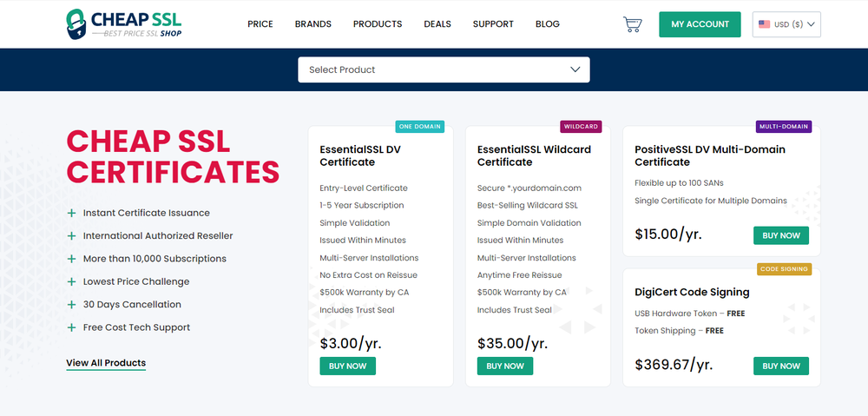Viewport: 868px width, 416px height.
Task: Buy the DigiCert Code Signing certificate
Action: coord(781,366)
